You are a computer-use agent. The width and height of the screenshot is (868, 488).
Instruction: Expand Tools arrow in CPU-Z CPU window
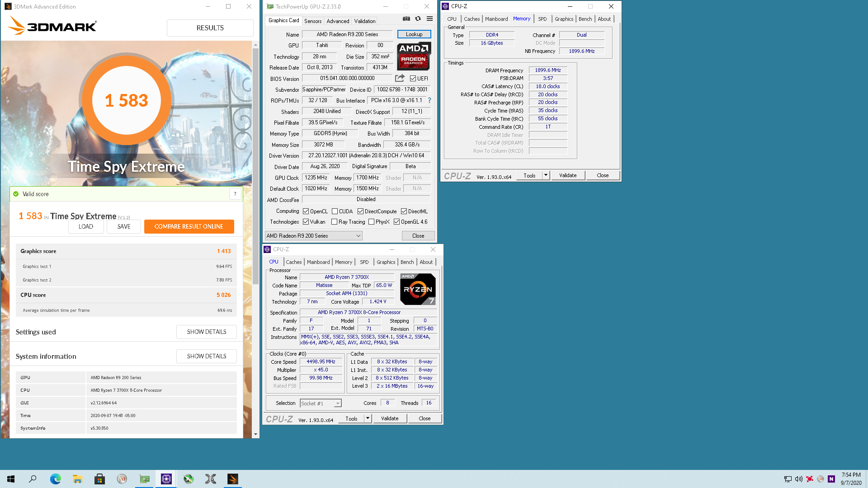point(368,418)
